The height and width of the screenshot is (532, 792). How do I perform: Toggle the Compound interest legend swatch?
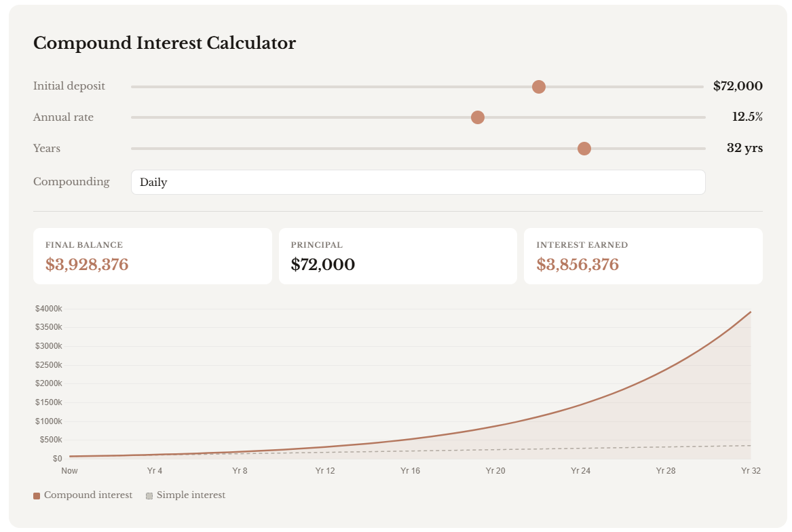(37, 495)
